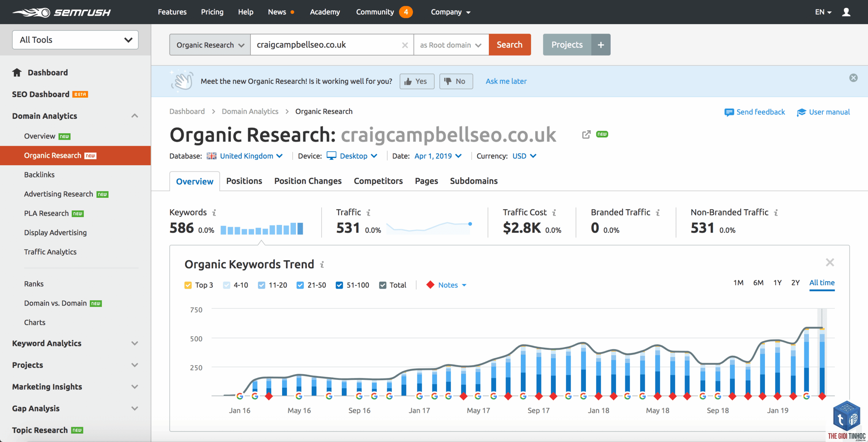Collapse the Domain Analytics section
Viewport: 868px width, 442px height.
135,116
